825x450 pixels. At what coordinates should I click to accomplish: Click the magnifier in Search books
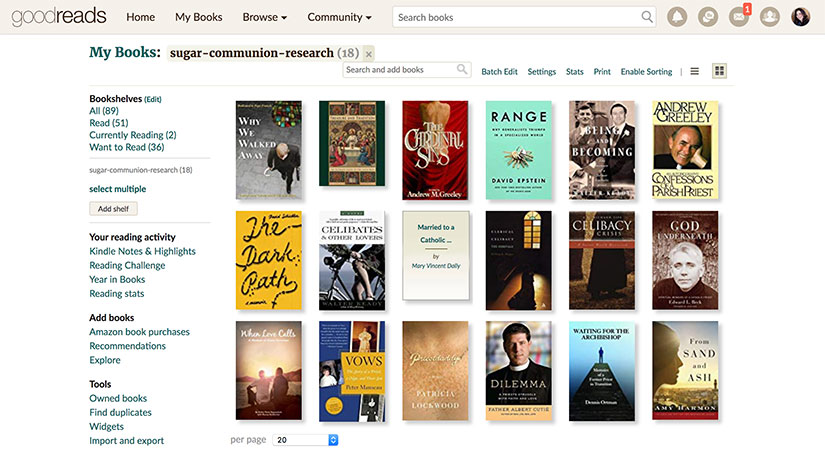[647, 17]
